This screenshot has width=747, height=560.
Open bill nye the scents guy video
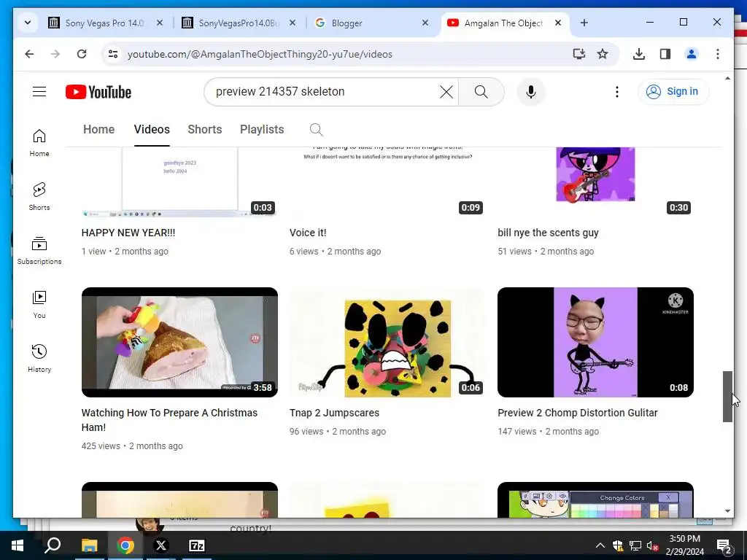tap(548, 233)
